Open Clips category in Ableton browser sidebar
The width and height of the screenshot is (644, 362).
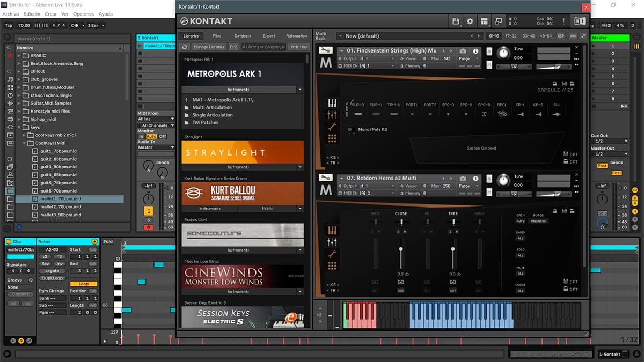[x=10, y=136]
